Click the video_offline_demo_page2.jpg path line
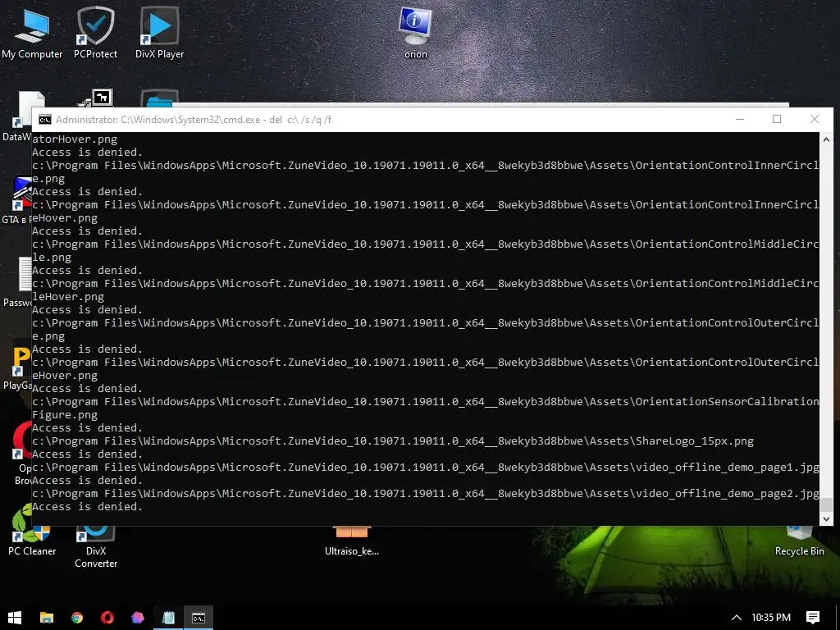This screenshot has width=840, height=630. pyautogui.click(x=426, y=493)
